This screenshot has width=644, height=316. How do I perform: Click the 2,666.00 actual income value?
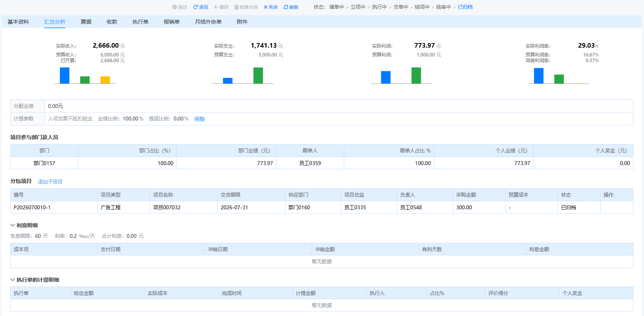[106, 46]
